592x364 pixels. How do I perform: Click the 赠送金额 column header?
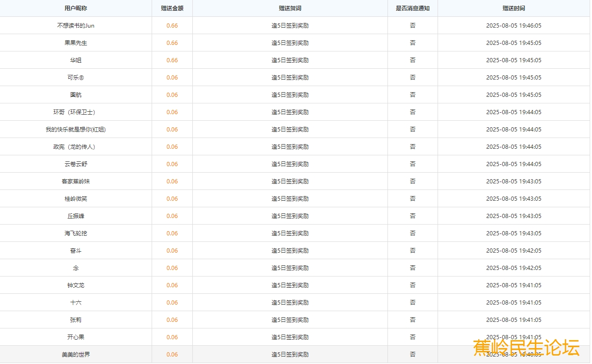[x=172, y=8]
